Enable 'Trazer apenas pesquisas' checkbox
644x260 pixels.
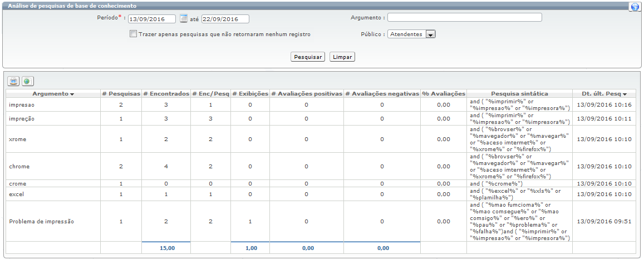[133, 34]
